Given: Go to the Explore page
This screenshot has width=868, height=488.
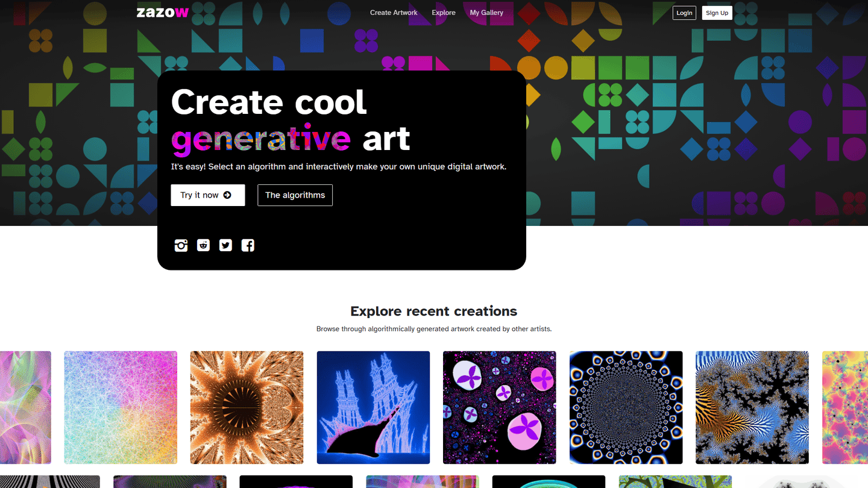Looking at the screenshot, I should 444,13.
